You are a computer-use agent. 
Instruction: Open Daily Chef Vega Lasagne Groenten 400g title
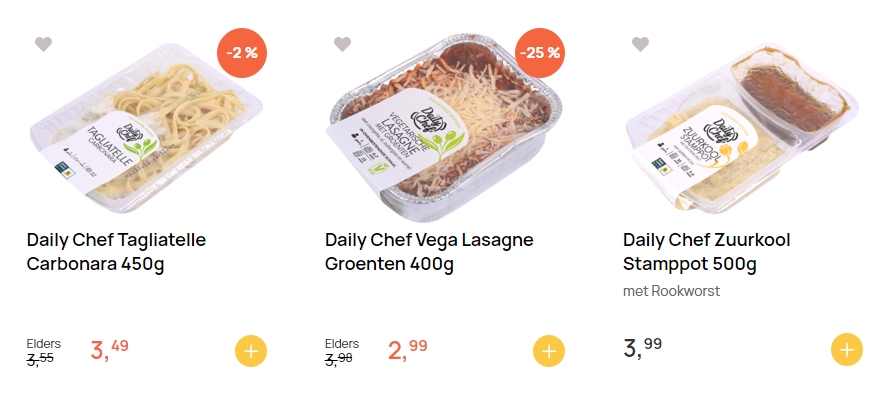click(429, 252)
